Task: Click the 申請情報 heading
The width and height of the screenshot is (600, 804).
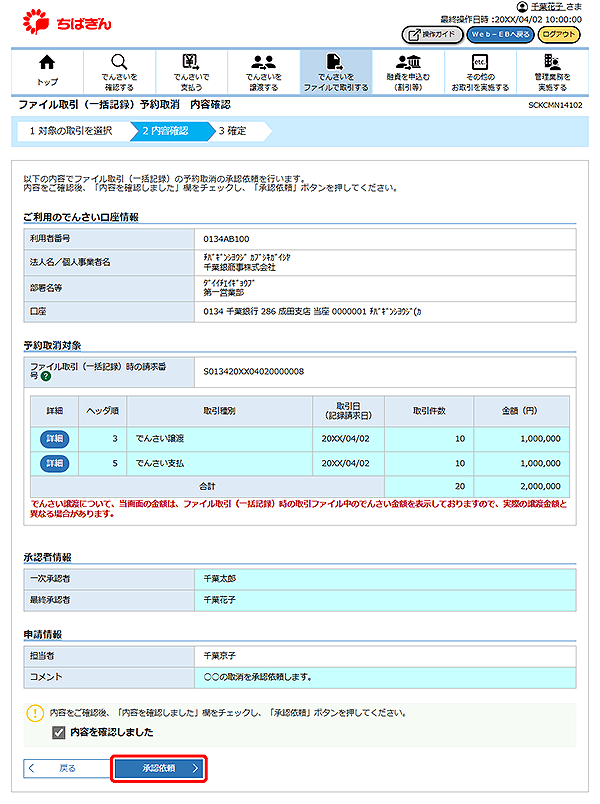Action: (43, 635)
